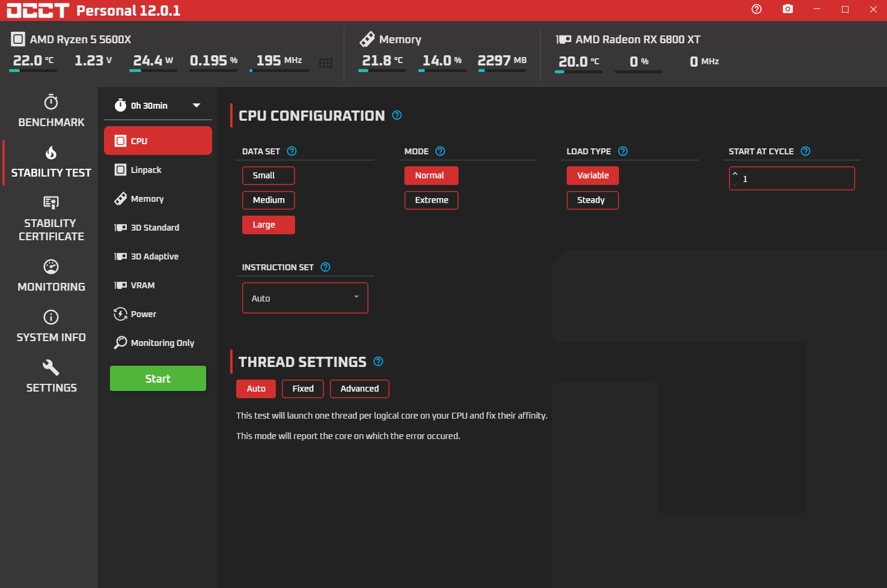This screenshot has height=588, width=887.
Task: Go to the Benchmark section
Action: tap(51, 112)
